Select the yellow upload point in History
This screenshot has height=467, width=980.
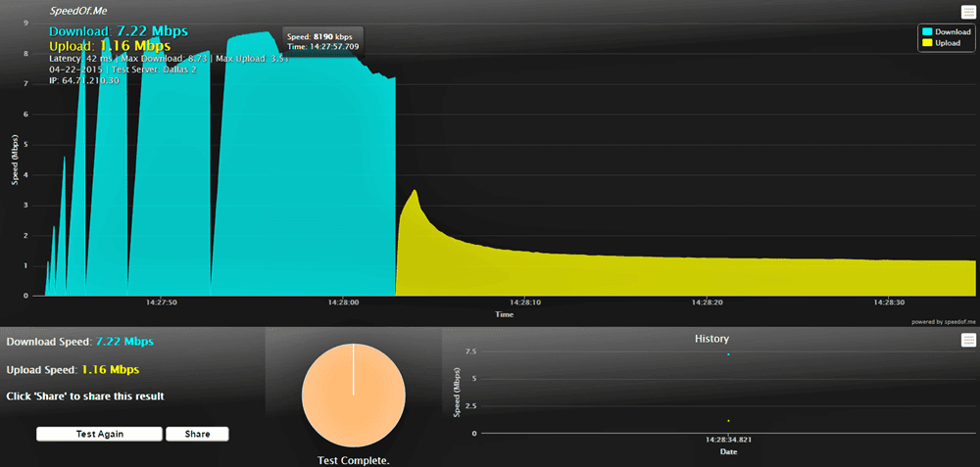[728, 420]
